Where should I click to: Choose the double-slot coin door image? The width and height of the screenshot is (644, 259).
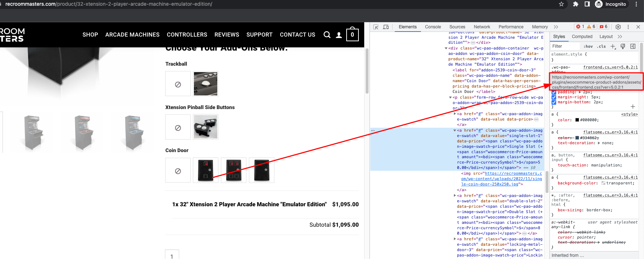point(234,170)
